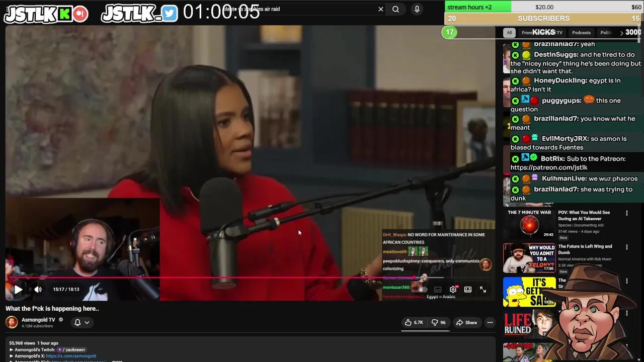Image resolution: width=644 pixels, height=362 pixels.
Task: Turn on subtitles with the captions icon
Action: tap(438, 290)
